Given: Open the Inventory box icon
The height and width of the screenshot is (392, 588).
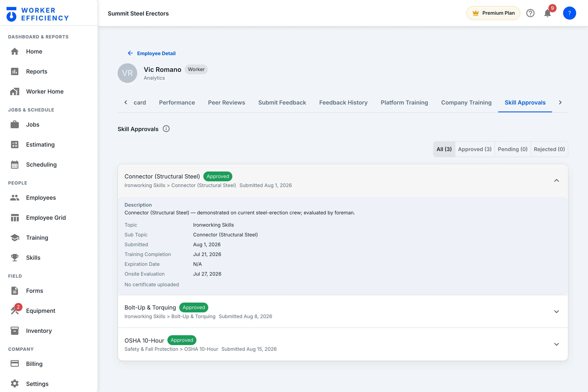Looking at the screenshot, I should click(x=14, y=331).
